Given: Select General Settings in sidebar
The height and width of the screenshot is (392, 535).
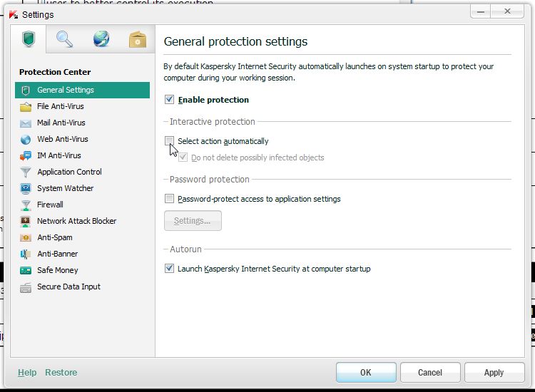Looking at the screenshot, I should click(x=82, y=90).
